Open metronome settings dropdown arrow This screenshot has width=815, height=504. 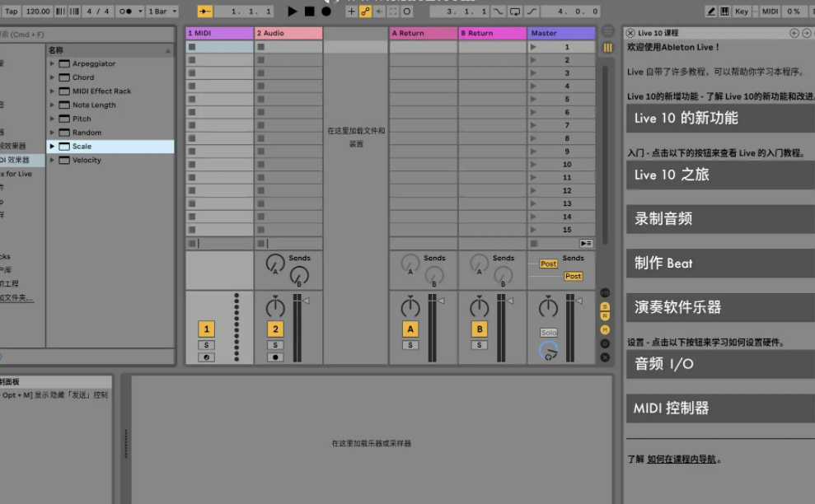[x=140, y=11]
